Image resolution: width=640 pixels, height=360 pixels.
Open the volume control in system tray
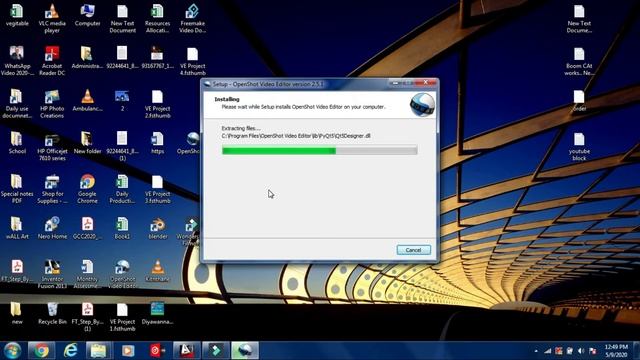point(581,351)
